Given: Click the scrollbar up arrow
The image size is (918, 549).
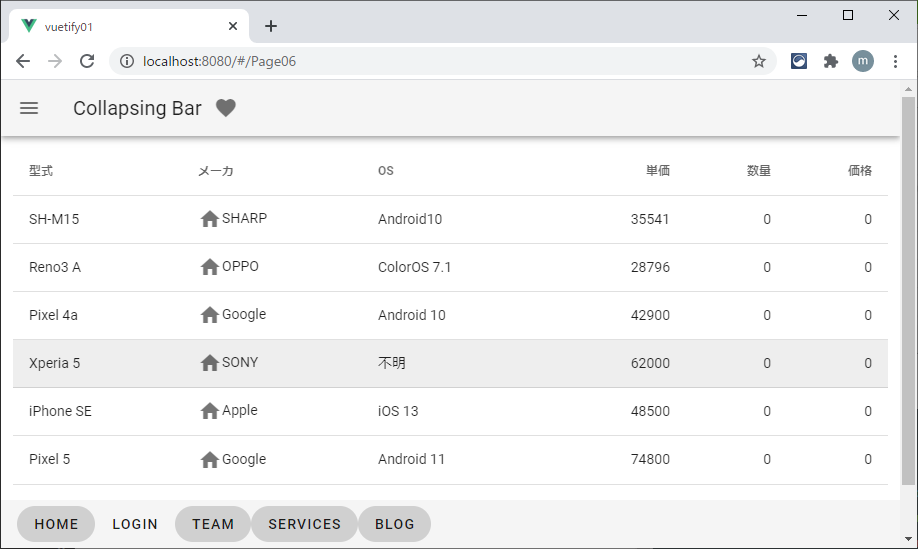Looking at the screenshot, I should pyautogui.click(x=908, y=89).
